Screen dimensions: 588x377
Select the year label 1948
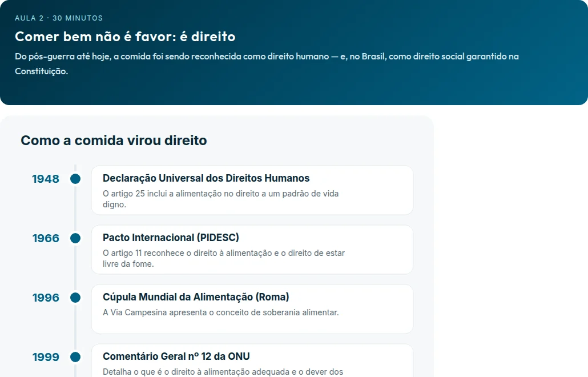click(x=45, y=179)
